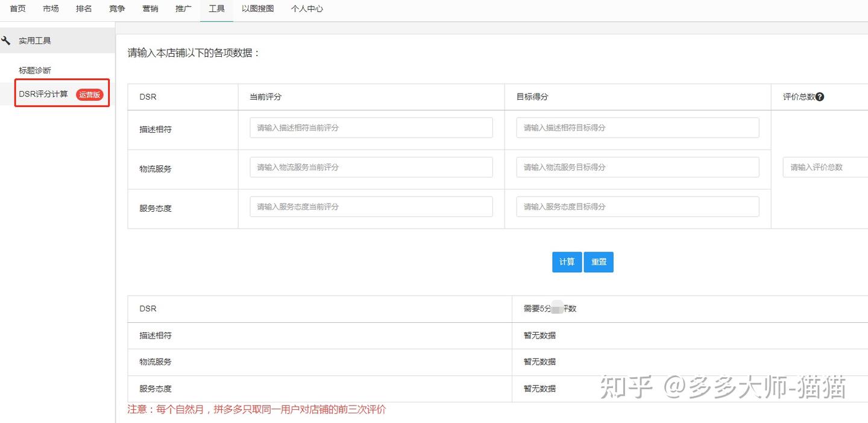Viewport: 868px width, 423px height.
Task: Go to 个人中心
Action: 307,9
